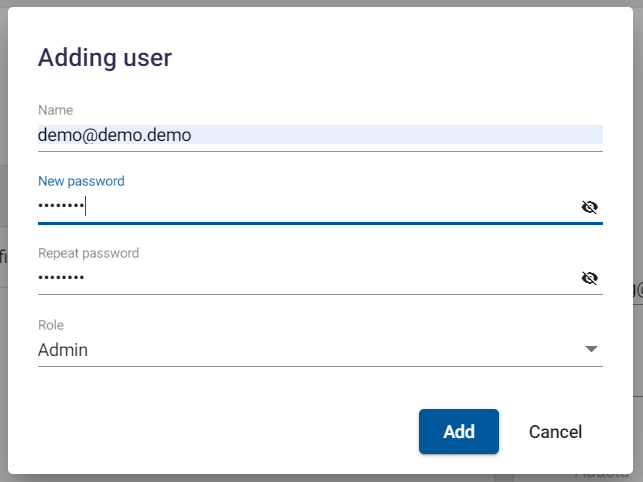Viewport: 643px width, 482px height.
Task: Focus the Repeat password input
Action: click(x=308, y=278)
